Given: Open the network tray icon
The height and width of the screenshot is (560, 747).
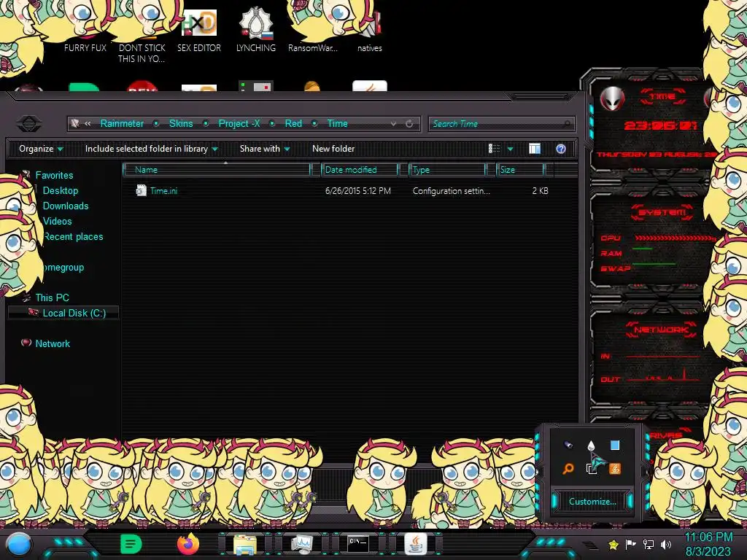Looking at the screenshot, I should coord(649,544).
